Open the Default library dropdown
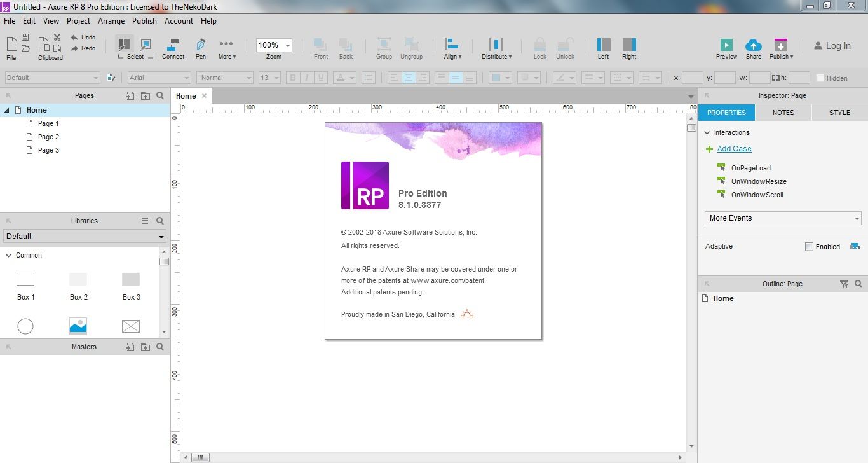Viewport: 868px width, 463px height. (85, 237)
